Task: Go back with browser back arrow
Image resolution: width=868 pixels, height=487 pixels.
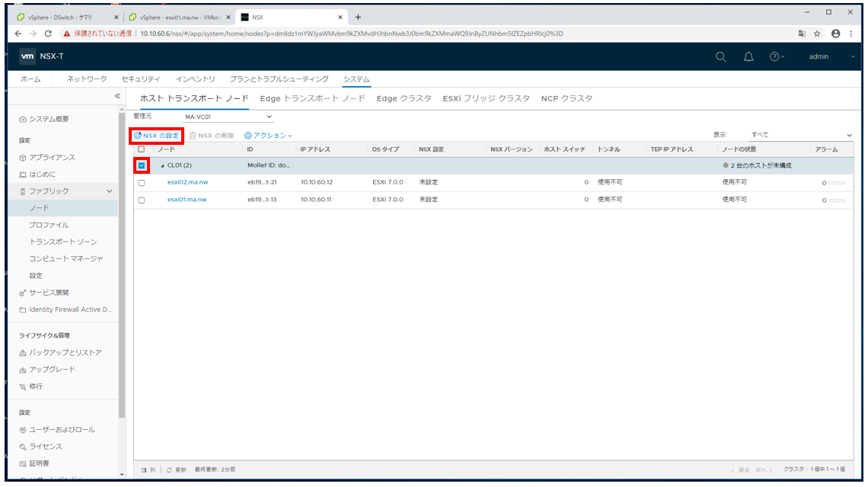Action: (18, 34)
